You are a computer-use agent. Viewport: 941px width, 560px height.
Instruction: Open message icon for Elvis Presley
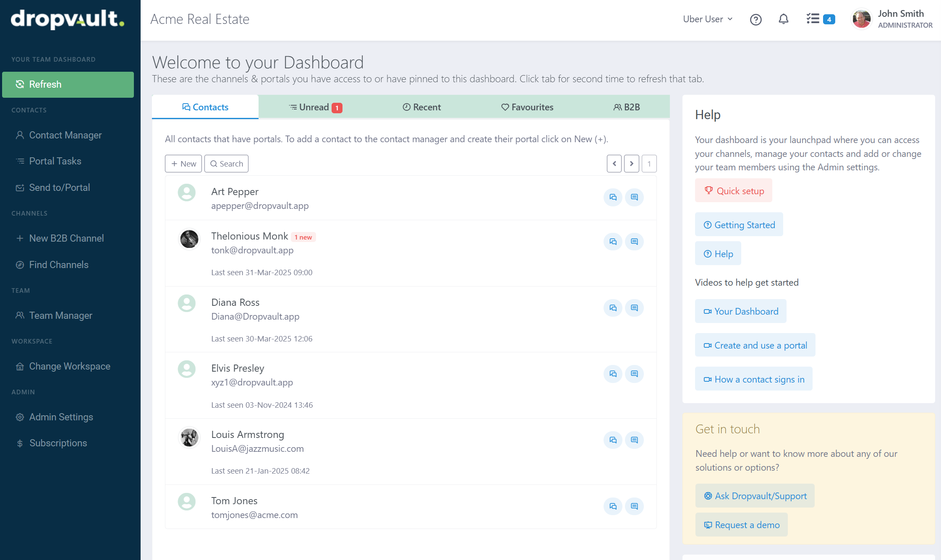coord(634,374)
